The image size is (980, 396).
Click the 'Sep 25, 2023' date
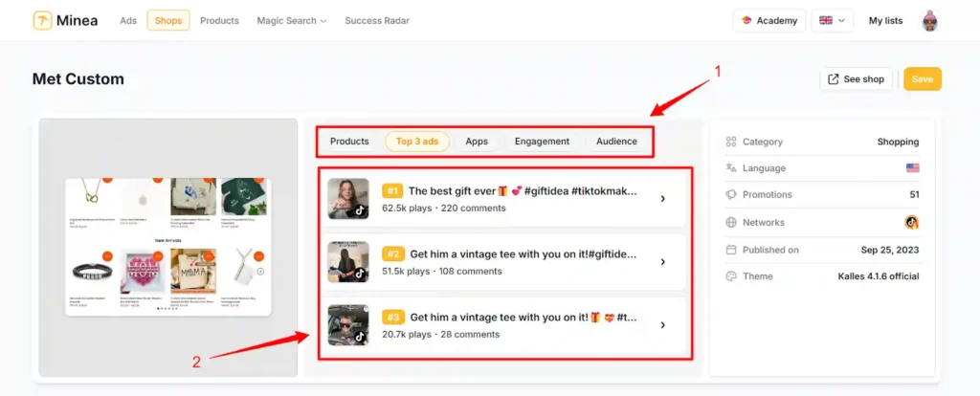(x=890, y=250)
